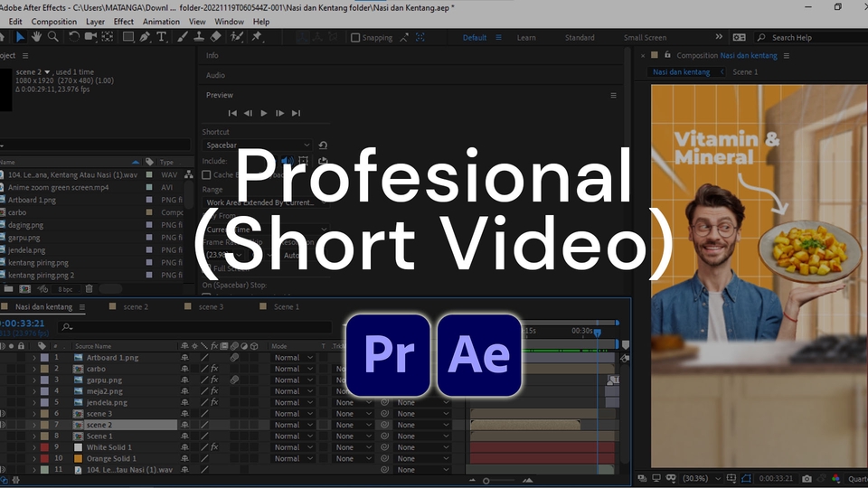
Task: Click Scene 1 breadcrumb in composition viewer
Action: [x=745, y=72]
